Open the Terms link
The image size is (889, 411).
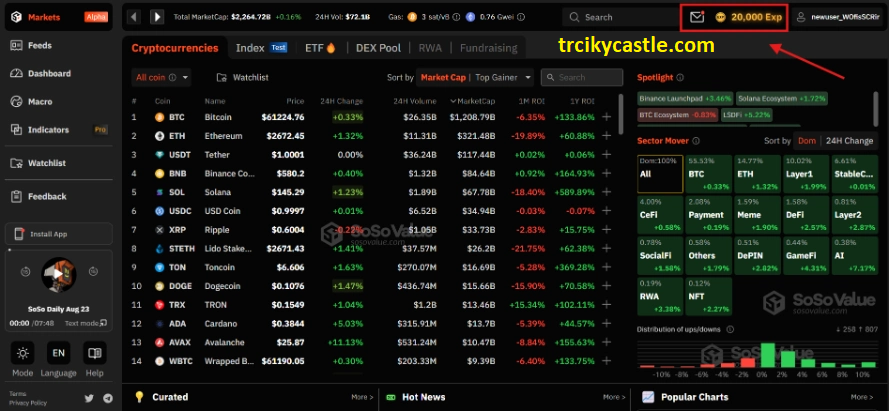click(17, 394)
